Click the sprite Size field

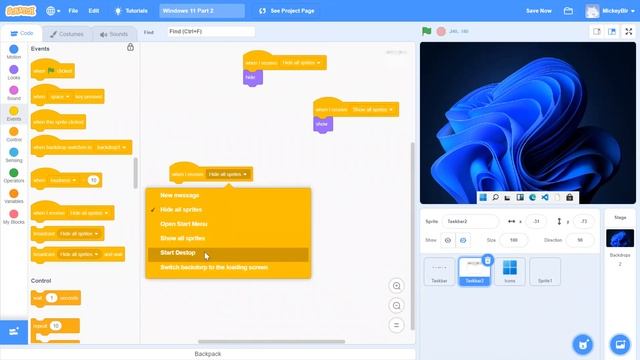[x=513, y=240]
